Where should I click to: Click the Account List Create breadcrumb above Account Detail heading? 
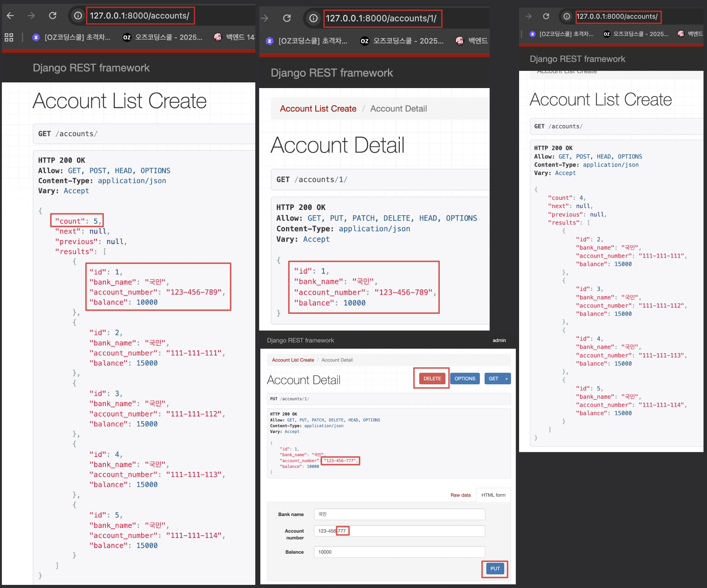coord(318,109)
